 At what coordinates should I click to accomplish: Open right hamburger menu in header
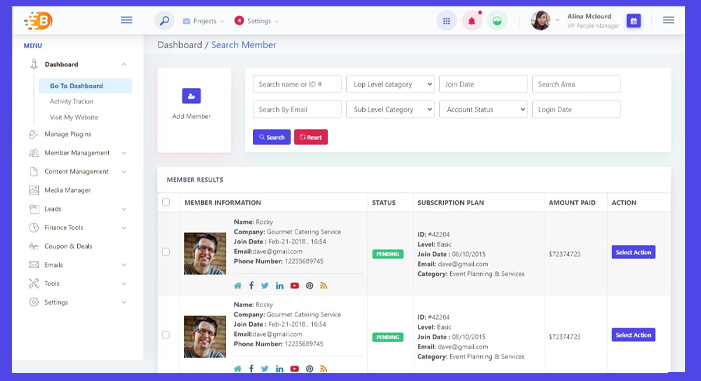click(668, 20)
